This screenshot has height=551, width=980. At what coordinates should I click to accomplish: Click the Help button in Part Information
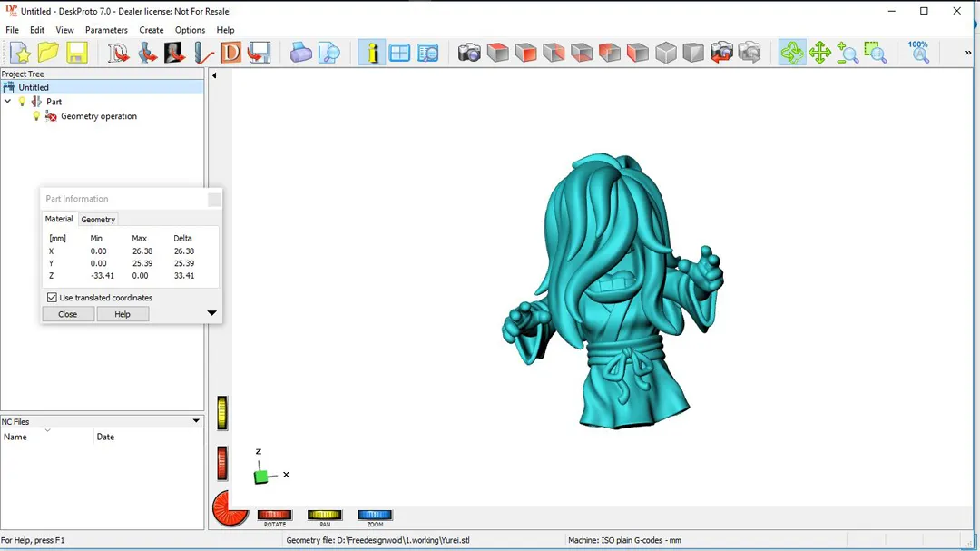tap(122, 314)
